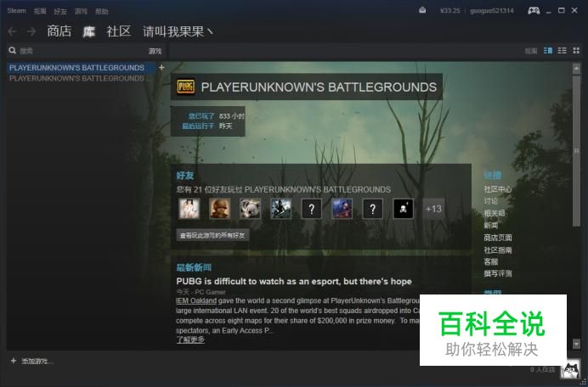Follow the IEM Oakland hyperlink
This screenshot has width=588, height=387.
196,300
